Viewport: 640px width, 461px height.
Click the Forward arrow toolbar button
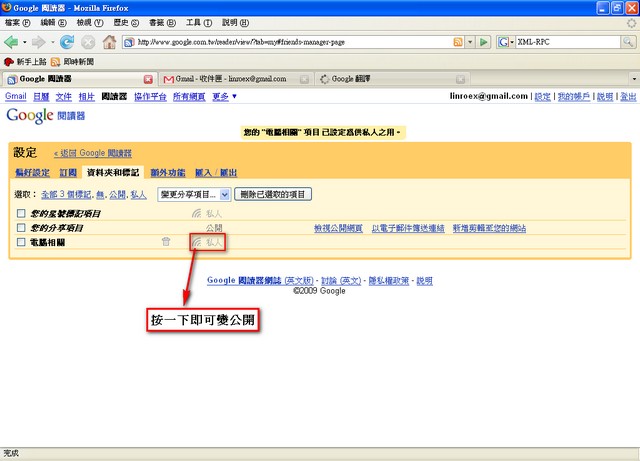point(38,42)
